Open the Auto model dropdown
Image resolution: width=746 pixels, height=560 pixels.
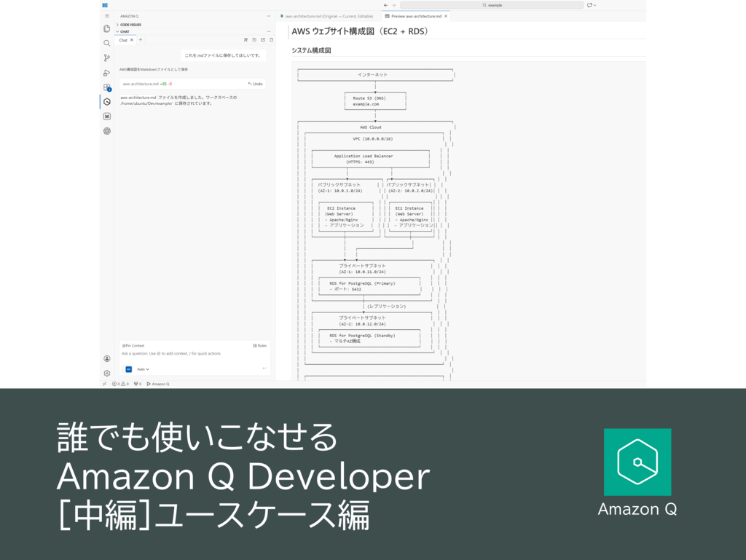click(x=143, y=369)
